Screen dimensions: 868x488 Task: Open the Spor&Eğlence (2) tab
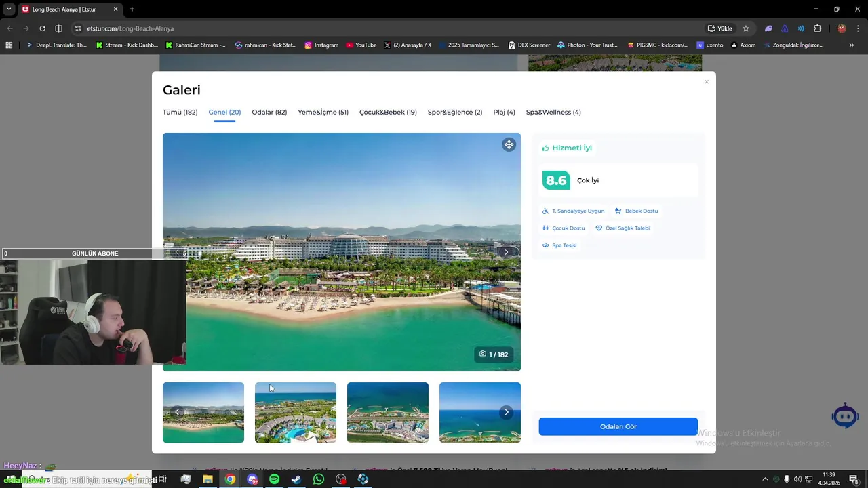pyautogui.click(x=455, y=112)
